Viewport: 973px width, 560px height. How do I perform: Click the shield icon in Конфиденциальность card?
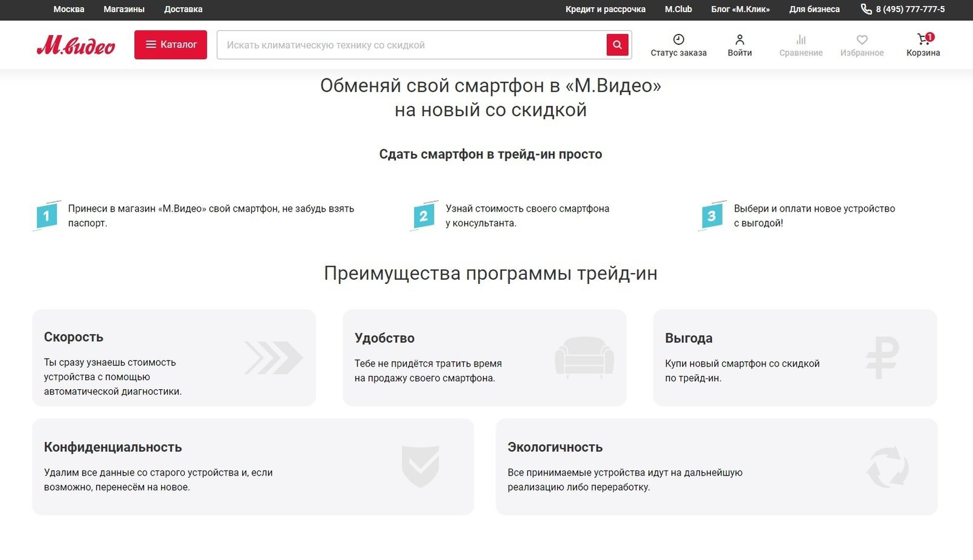tap(420, 466)
